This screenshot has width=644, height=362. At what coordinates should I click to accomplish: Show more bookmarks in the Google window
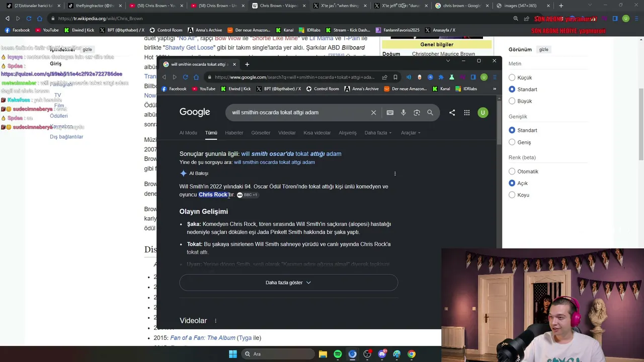tap(494, 89)
